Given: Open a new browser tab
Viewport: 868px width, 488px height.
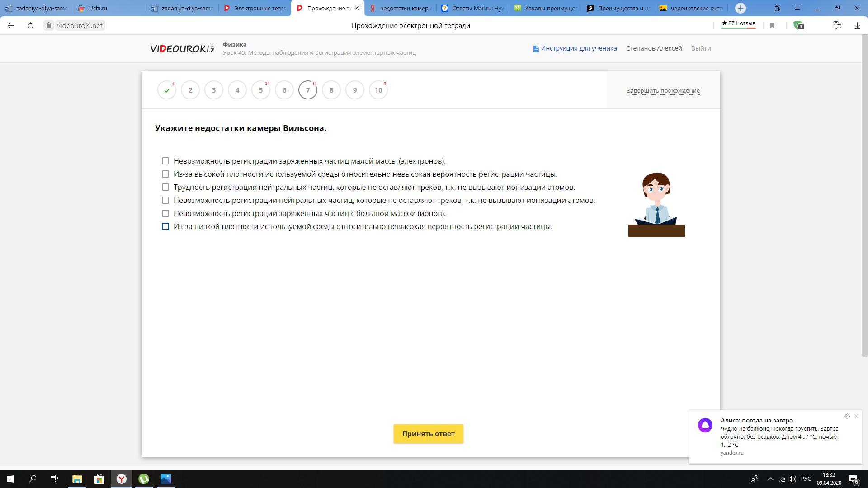Looking at the screenshot, I should coord(740,8).
